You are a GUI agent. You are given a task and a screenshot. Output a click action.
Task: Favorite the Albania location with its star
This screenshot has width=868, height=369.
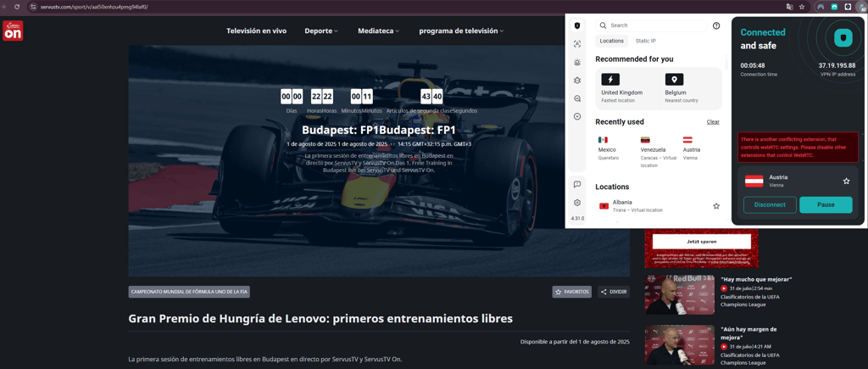click(716, 206)
